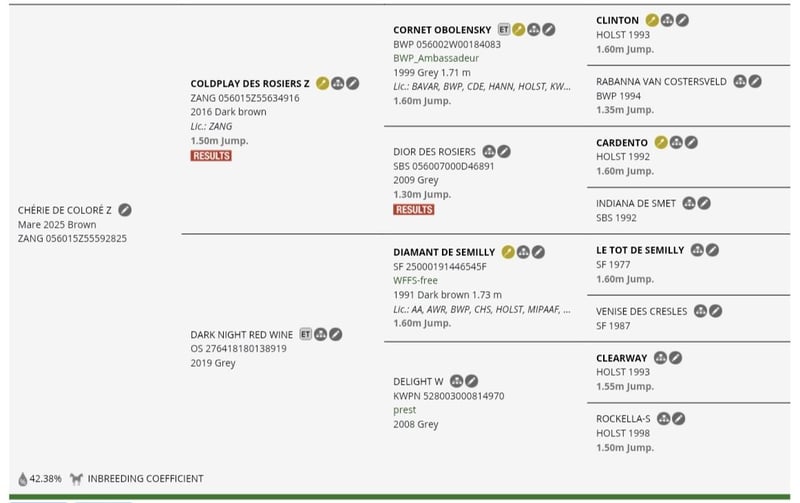Click the pedigree tree icon beside Indiana de Smet
Screen dimensions: 800x503
click(689, 203)
